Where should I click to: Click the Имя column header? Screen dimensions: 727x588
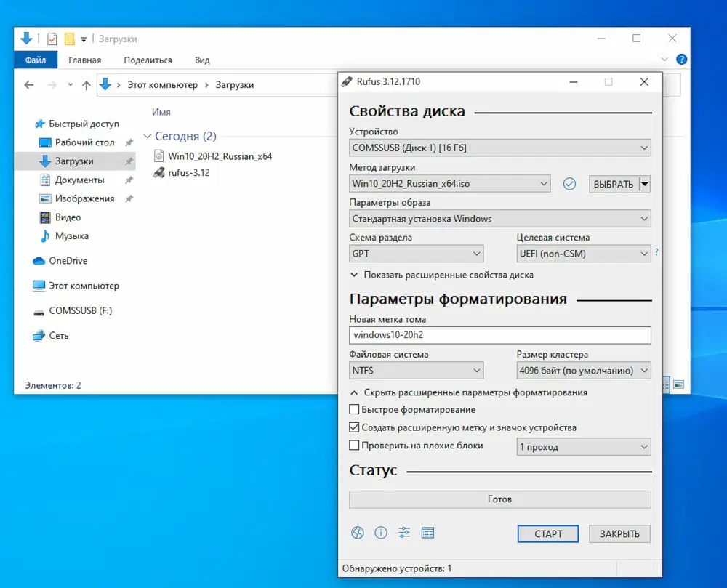[161, 112]
